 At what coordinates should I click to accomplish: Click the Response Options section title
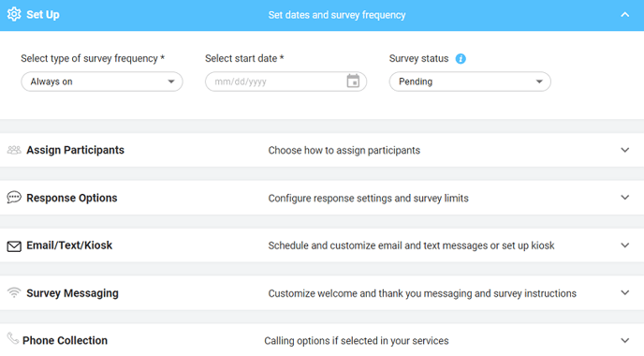tap(72, 199)
